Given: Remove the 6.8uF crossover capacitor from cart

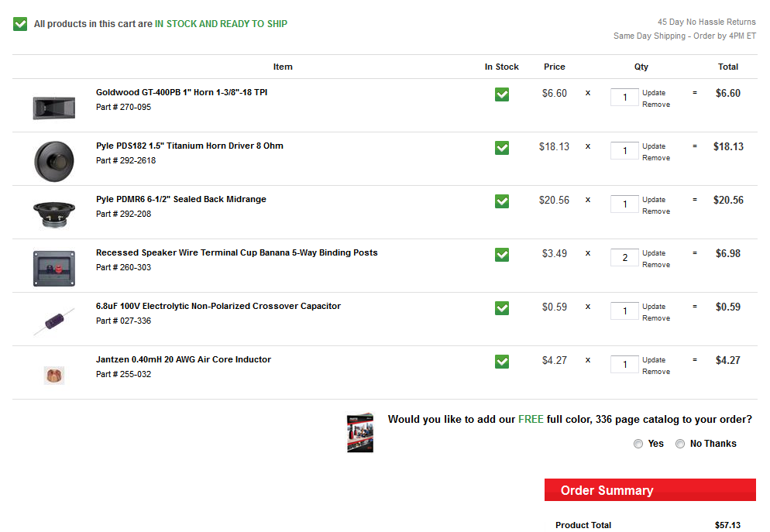Looking at the screenshot, I should pos(656,318).
